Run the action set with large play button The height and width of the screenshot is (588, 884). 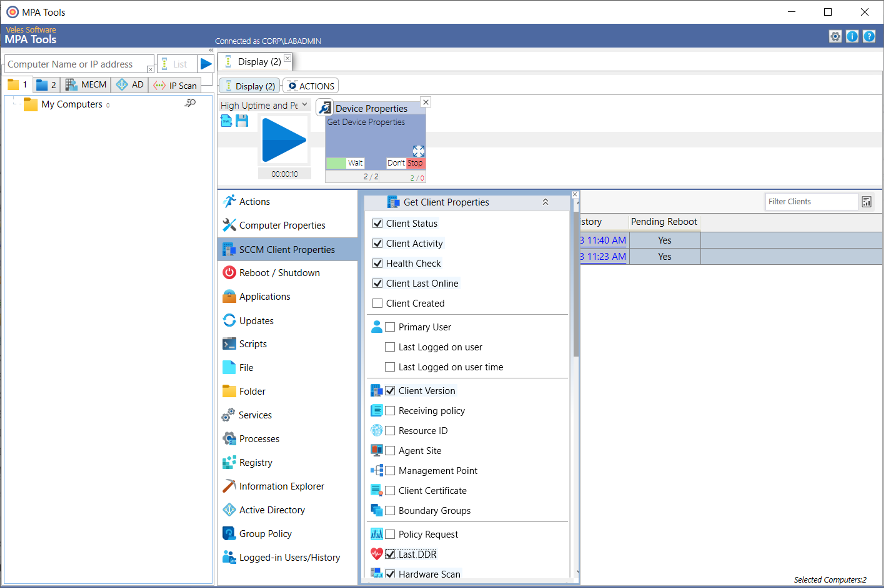[x=284, y=140]
